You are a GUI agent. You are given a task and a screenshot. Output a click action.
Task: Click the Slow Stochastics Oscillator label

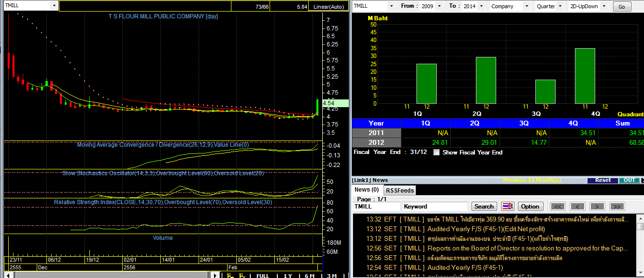163,173
